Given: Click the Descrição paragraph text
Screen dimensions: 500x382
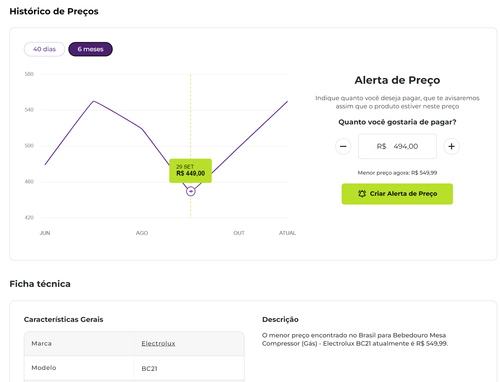Looking at the screenshot, I should [x=355, y=339].
